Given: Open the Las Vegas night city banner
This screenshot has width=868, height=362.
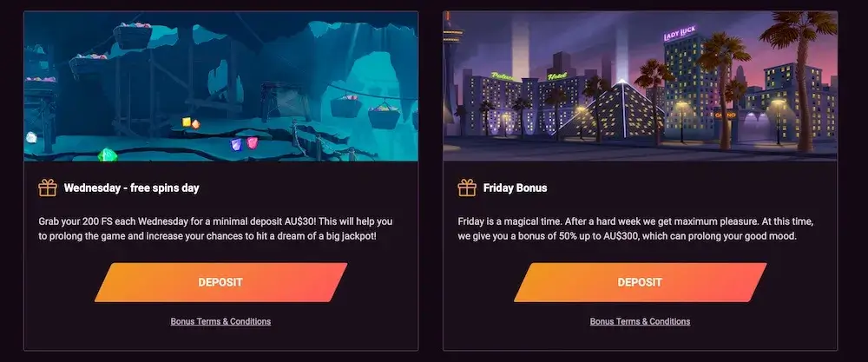Looking at the screenshot, I should [x=640, y=86].
